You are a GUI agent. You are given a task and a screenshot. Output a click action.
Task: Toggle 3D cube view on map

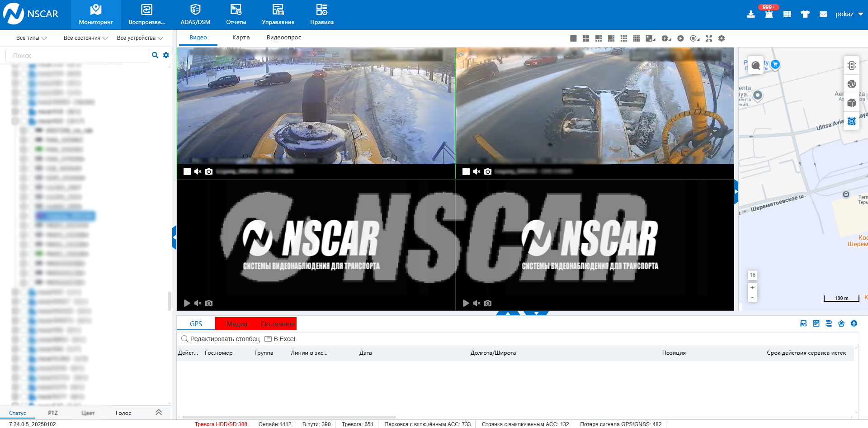852,103
